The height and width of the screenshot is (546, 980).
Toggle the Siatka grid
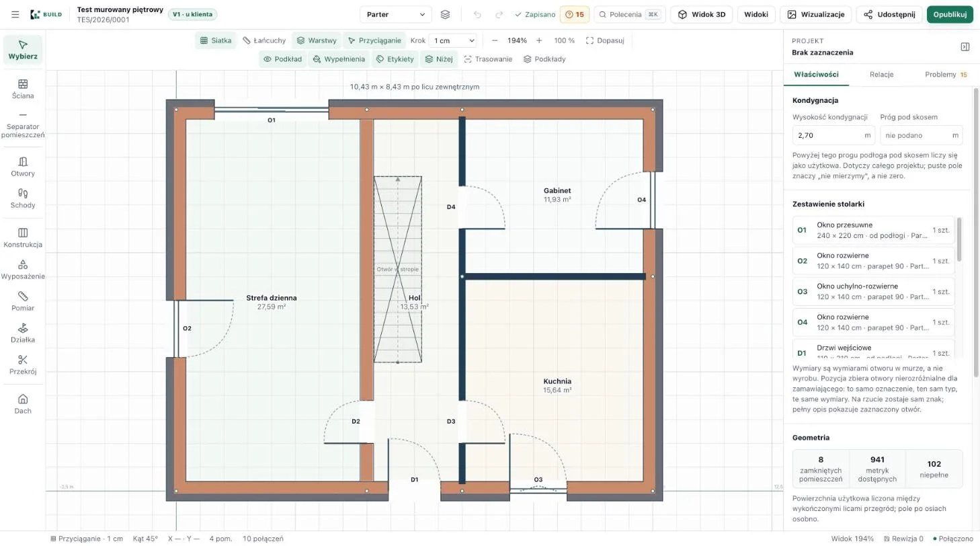click(216, 40)
